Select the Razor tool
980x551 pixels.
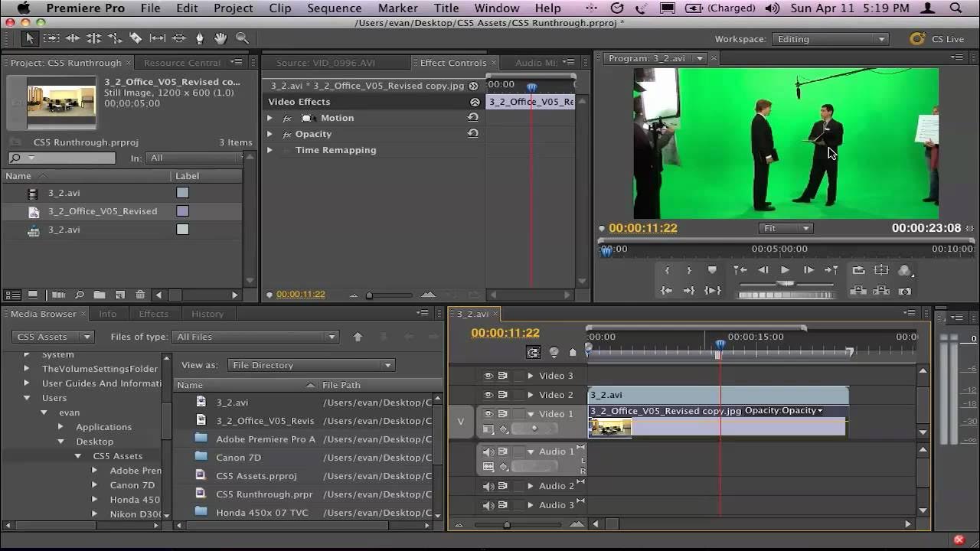tap(136, 38)
